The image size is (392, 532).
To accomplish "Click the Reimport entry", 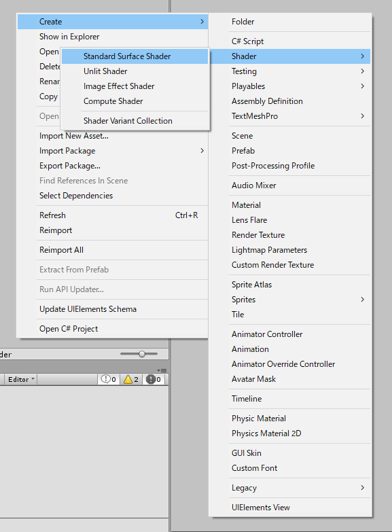I will (x=113, y=230).
